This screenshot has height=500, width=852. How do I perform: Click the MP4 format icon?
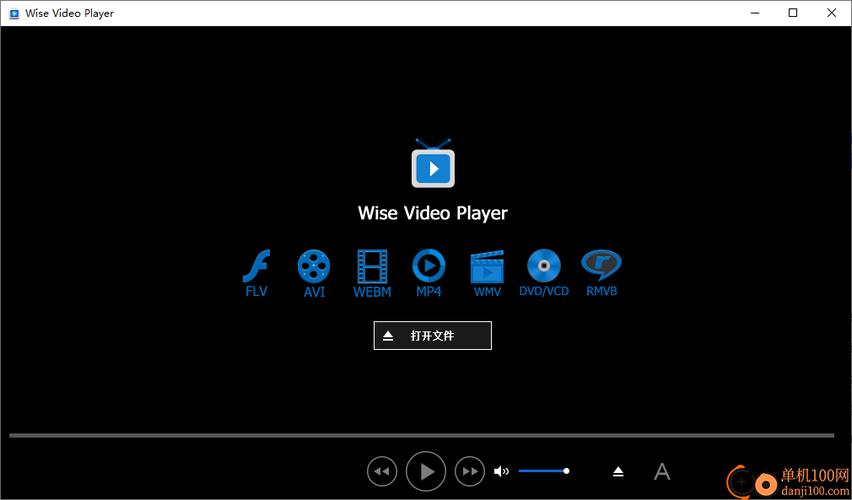(x=429, y=267)
